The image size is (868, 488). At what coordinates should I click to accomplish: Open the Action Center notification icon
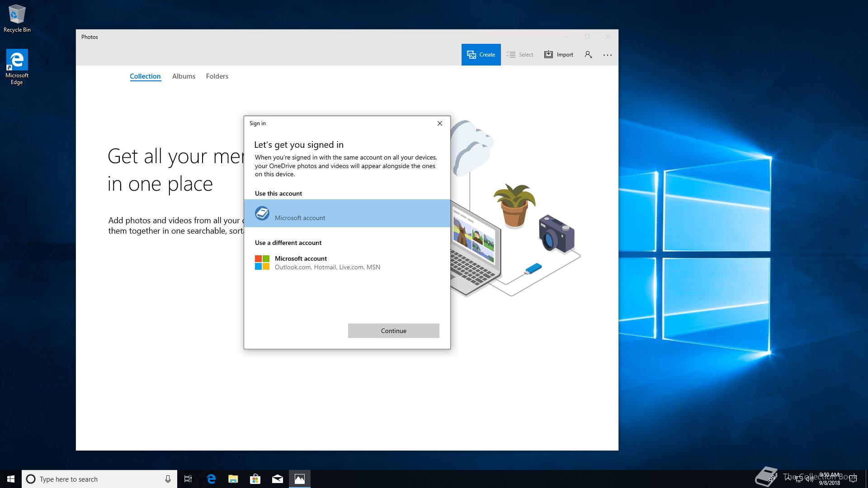853,479
